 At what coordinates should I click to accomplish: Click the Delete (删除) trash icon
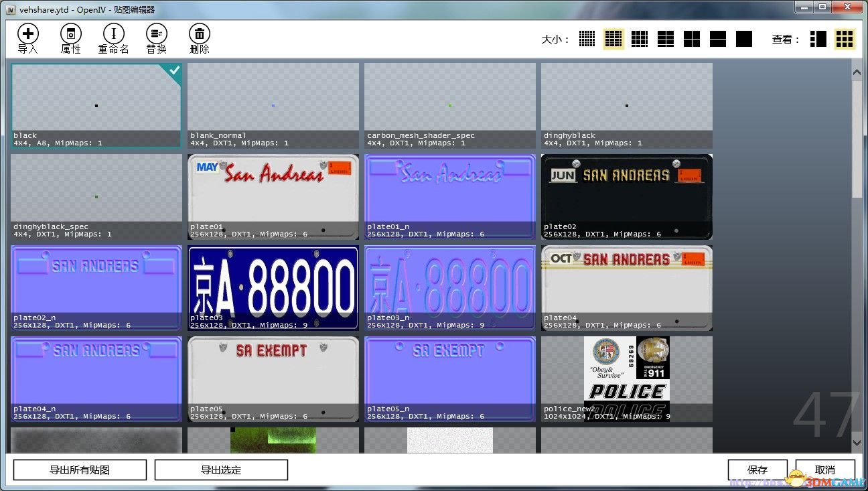pos(200,33)
